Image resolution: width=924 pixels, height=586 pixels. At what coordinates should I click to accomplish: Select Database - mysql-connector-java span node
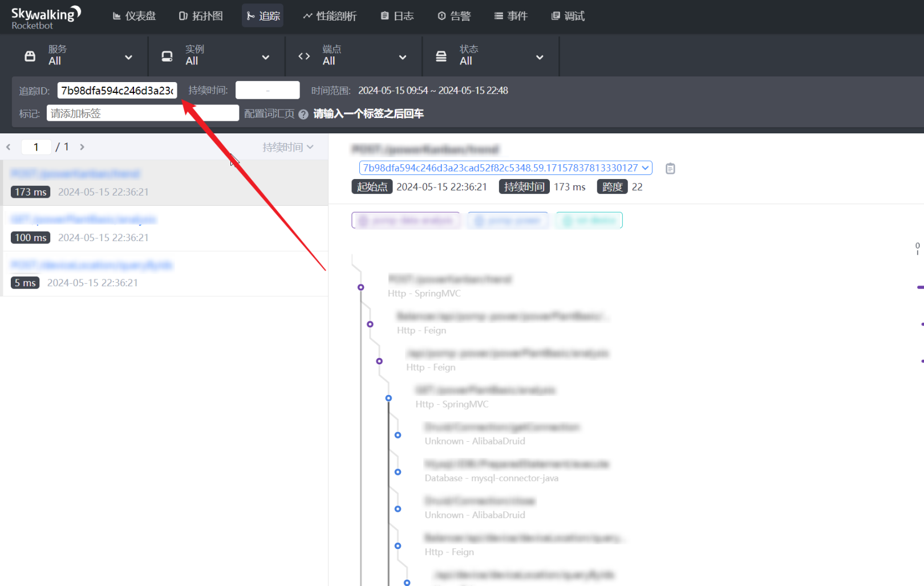click(398, 472)
